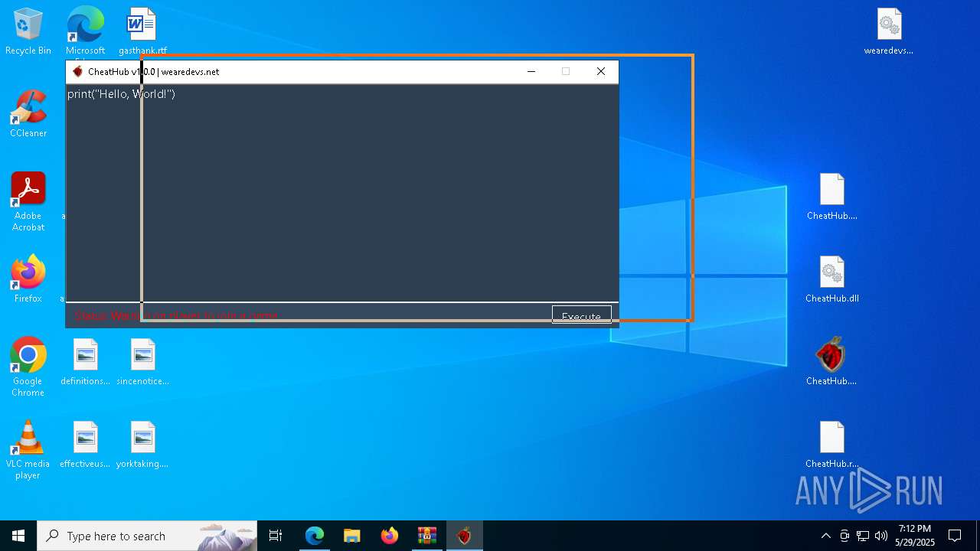This screenshot has width=980, height=551.
Task: Click the Execute button in CheatHub
Action: 582,315
